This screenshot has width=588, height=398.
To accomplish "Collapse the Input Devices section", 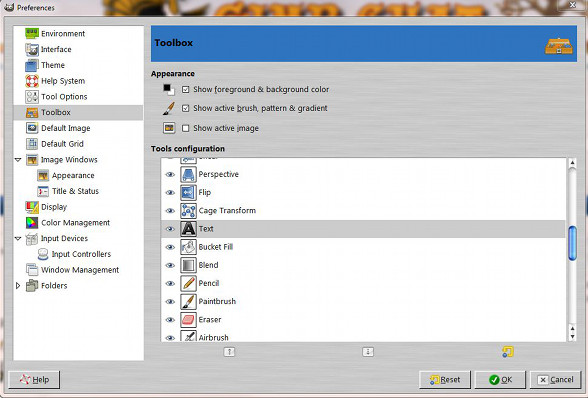I will 18,239.
